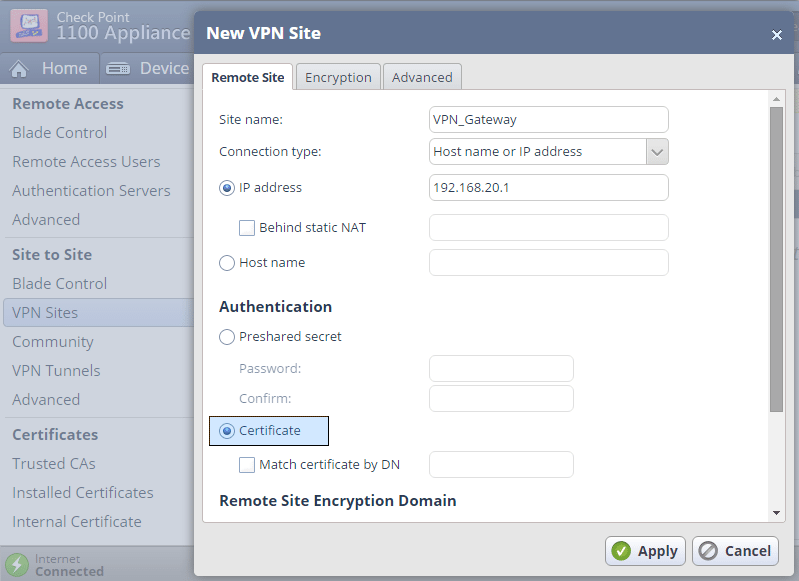The width and height of the screenshot is (799, 581).
Task: Choose Preshared secret authentication
Action: 227,337
